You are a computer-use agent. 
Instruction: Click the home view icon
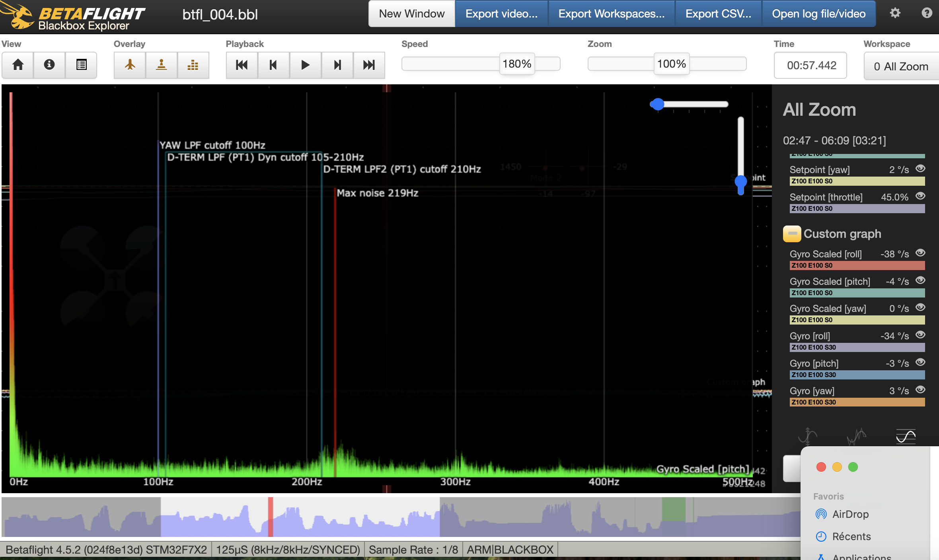pos(18,65)
